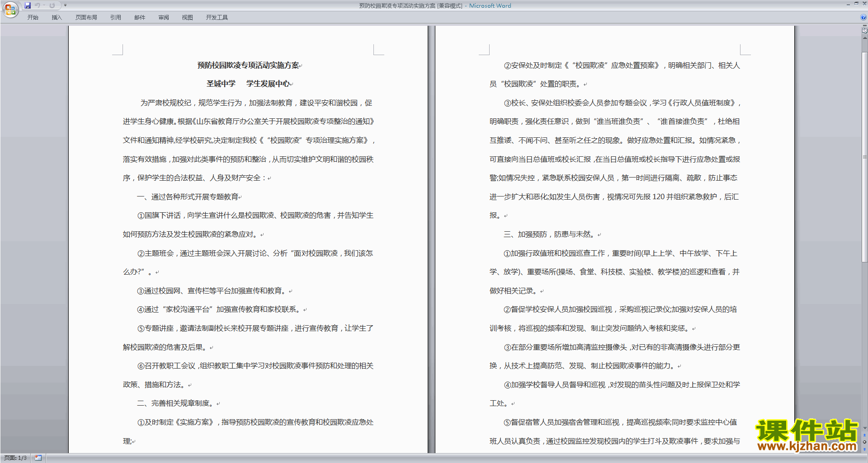Click the vertical scrollbar thumb
Screen dimensions: 868x463
coord(864,157)
